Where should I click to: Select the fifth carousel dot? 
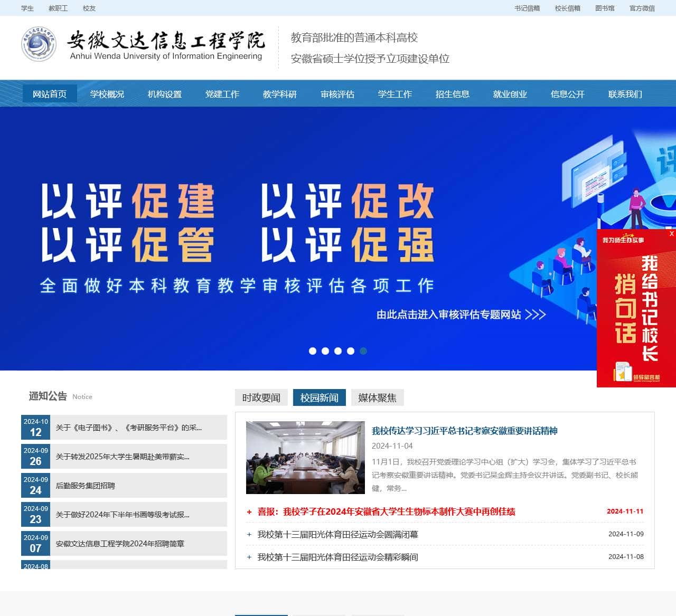click(x=363, y=351)
